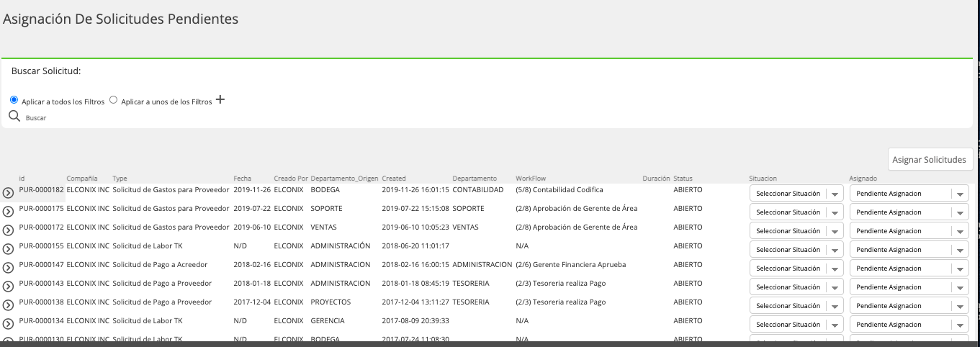Open row arrow icon for PUR-0000175

tap(9, 212)
